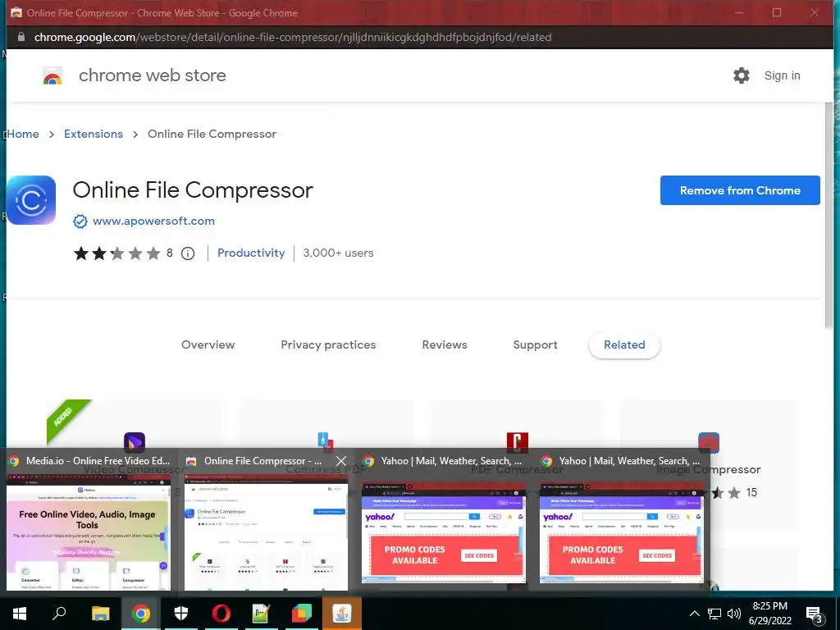The height and width of the screenshot is (630, 840).
Task: Open the Productivity category link
Action: [251, 253]
